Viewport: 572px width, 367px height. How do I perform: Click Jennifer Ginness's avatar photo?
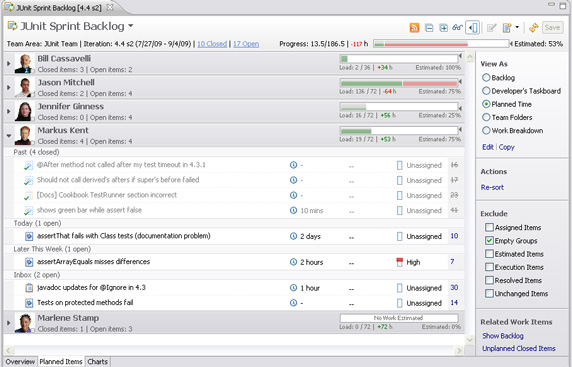[x=24, y=111]
